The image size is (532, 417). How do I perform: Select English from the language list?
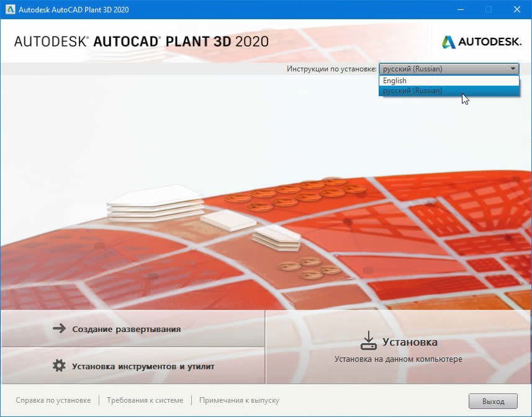tap(449, 81)
